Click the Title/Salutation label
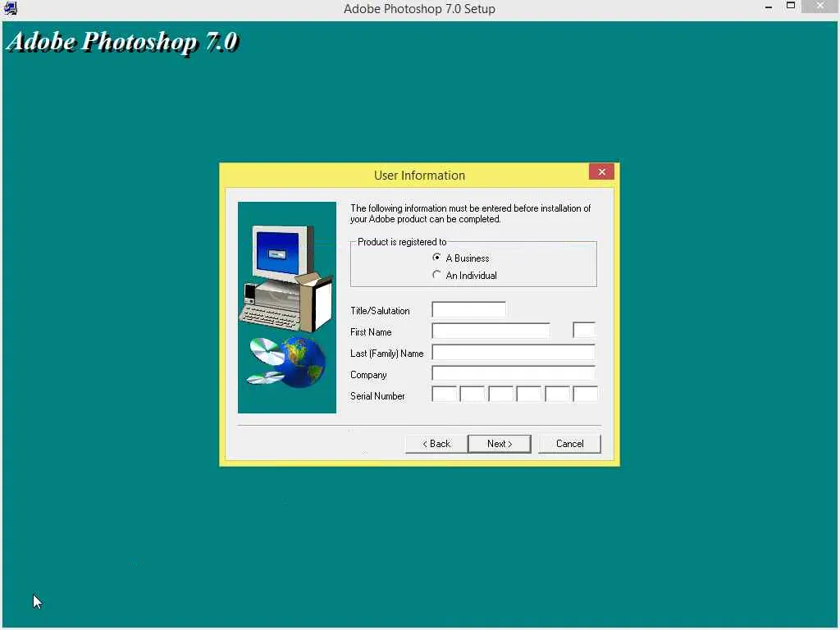840x630 pixels. point(380,311)
